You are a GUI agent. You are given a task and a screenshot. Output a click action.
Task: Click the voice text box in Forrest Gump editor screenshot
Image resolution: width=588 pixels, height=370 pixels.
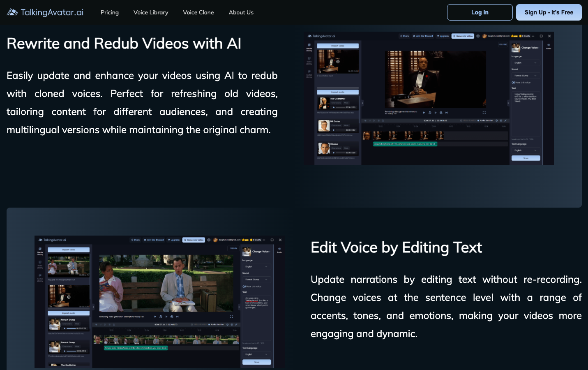click(x=256, y=318)
